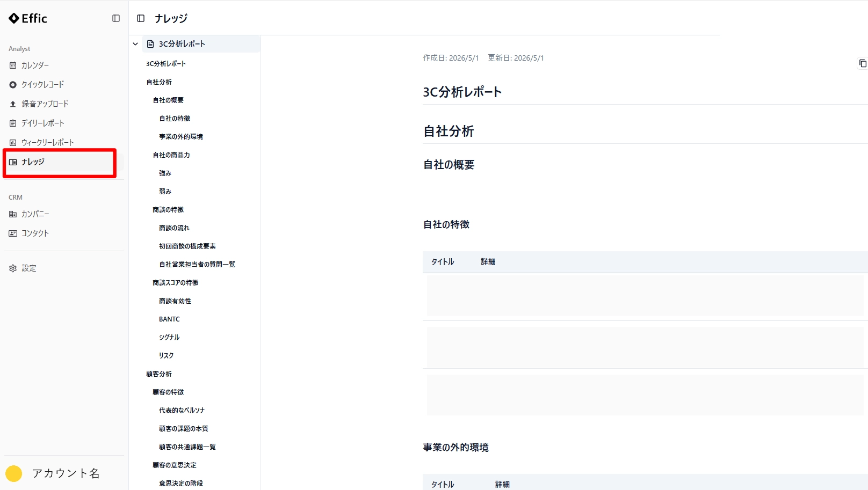Jump to 商談有効性 in the outline

(175, 301)
